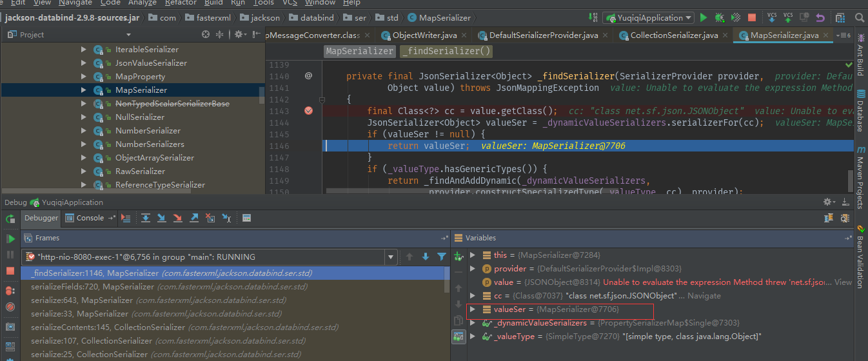Expand the valueSer variable node

473,309
